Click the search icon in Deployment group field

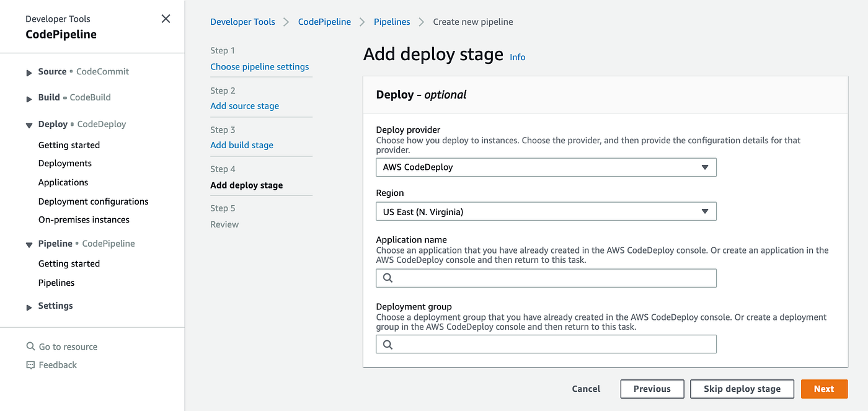[388, 345]
